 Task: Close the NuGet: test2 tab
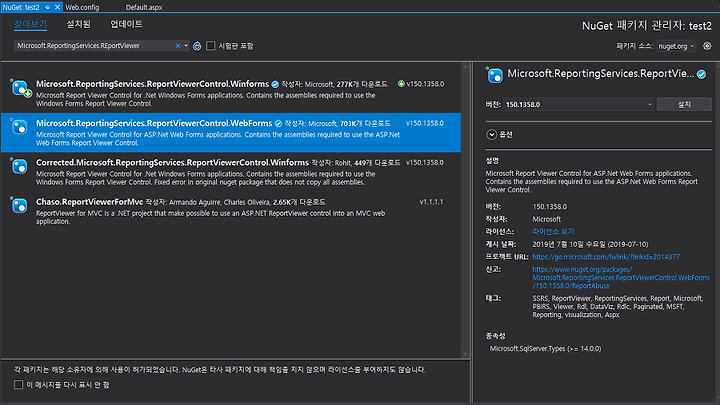(57, 7)
